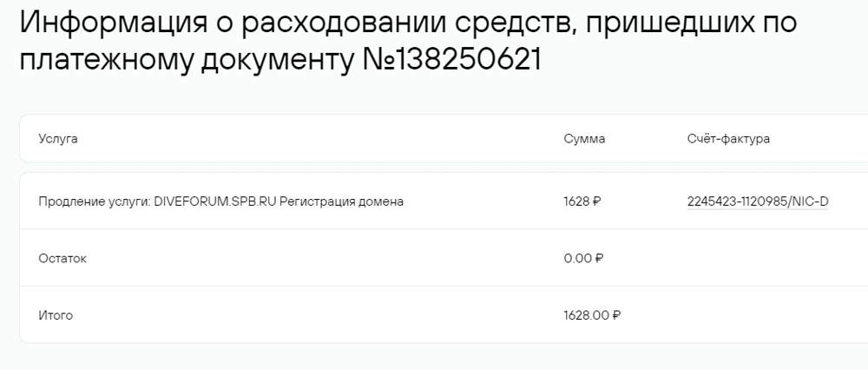Select the "Сумма" column header
The height and width of the screenshot is (370, 868).
tap(584, 139)
